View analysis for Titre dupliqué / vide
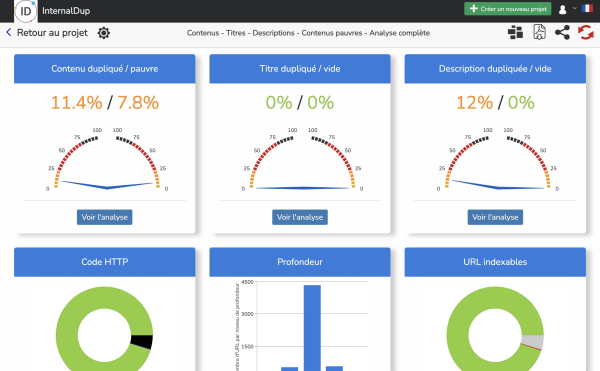 click(300, 217)
